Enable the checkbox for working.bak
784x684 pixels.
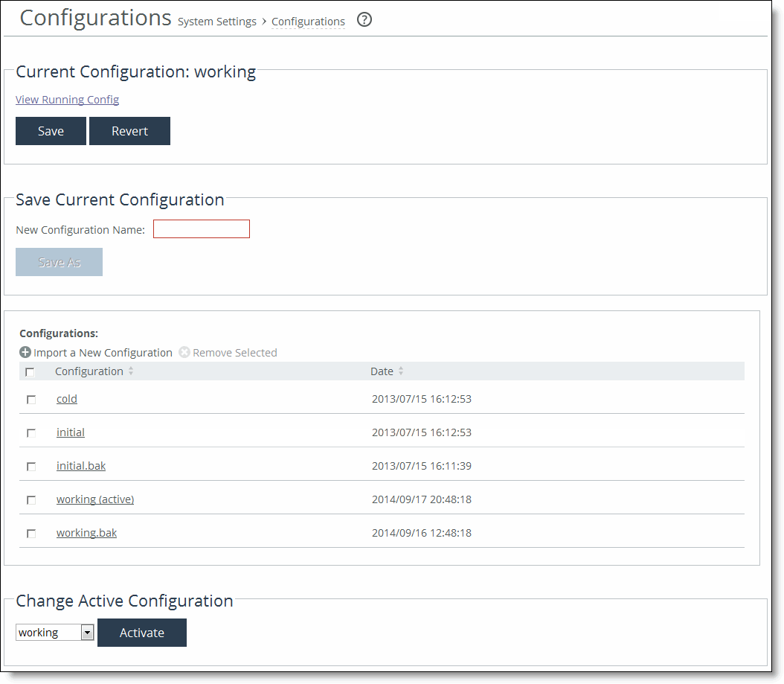pyautogui.click(x=30, y=534)
